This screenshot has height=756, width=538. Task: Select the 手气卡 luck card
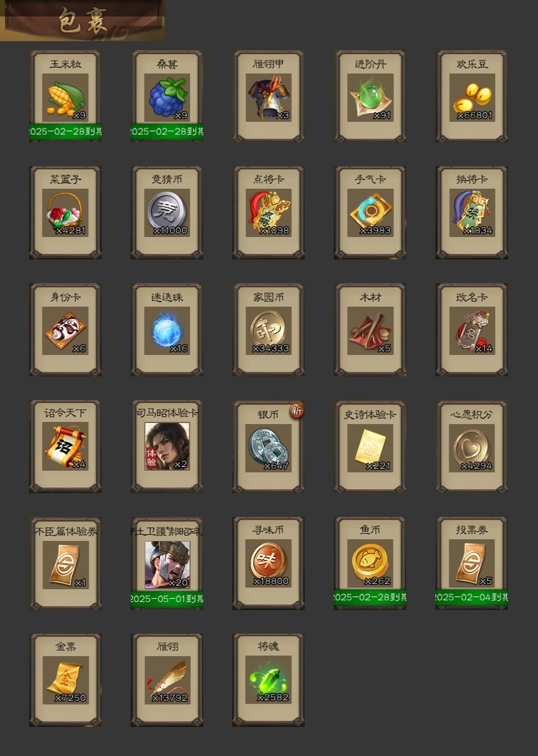click(370, 213)
